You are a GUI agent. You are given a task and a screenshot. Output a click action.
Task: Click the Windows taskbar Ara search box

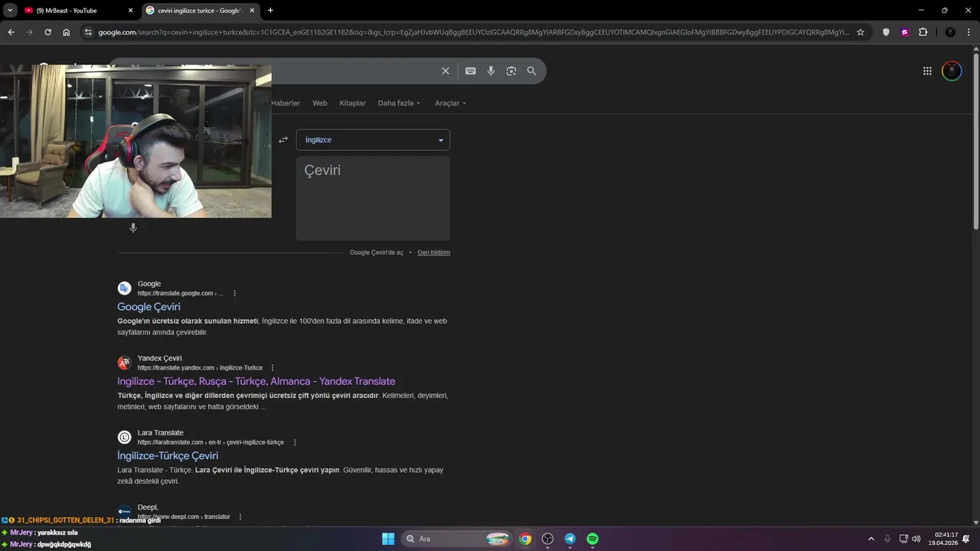click(457, 539)
